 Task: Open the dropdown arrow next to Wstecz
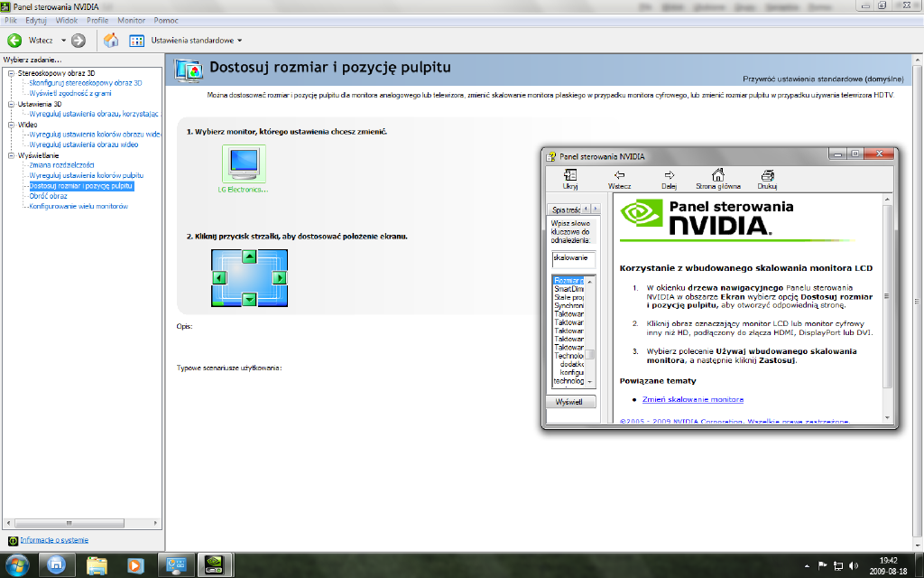pyautogui.click(x=64, y=41)
